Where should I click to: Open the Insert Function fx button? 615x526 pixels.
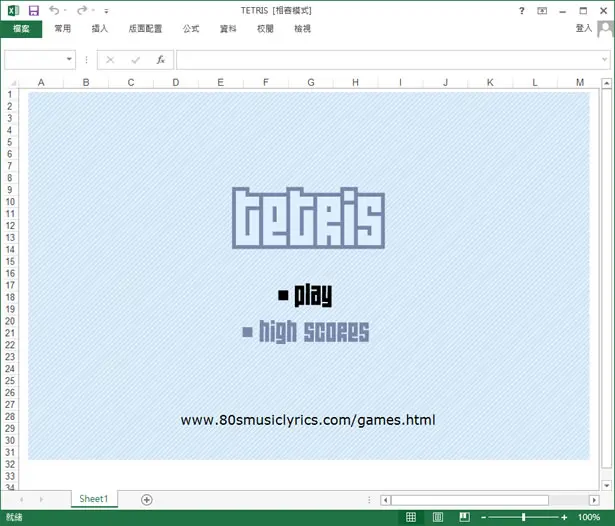160,60
